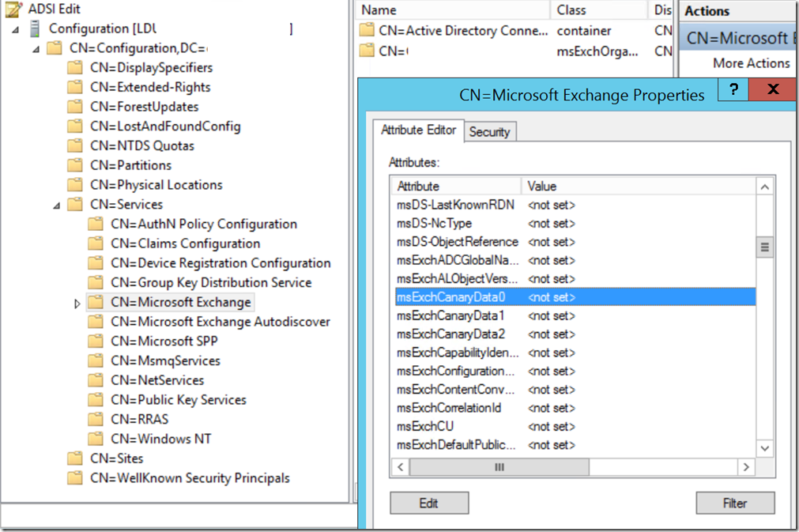Click the CN=Services folder icon
The height and width of the screenshot is (532, 799).
pyautogui.click(x=75, y=204)
